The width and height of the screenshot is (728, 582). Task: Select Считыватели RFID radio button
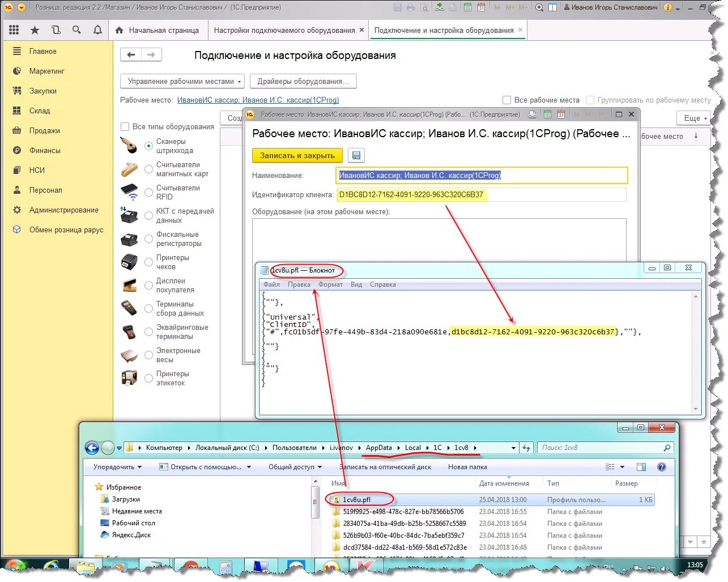pos(148,192)
